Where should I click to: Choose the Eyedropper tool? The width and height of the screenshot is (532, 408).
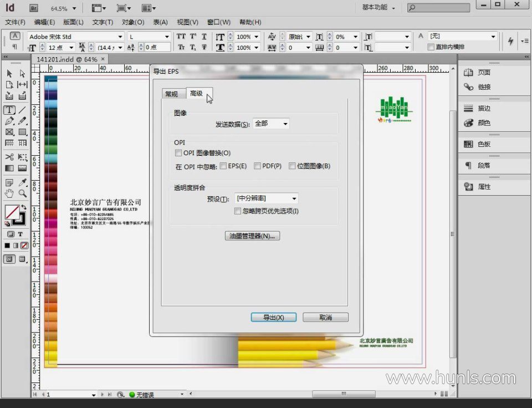pyautogui.click(x=23, y=182)
